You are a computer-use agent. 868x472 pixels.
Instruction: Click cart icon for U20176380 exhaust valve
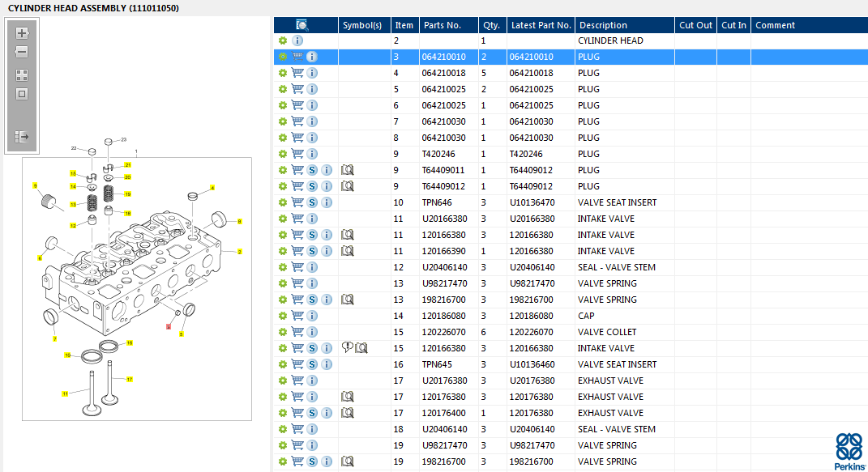tap(297, 380)
